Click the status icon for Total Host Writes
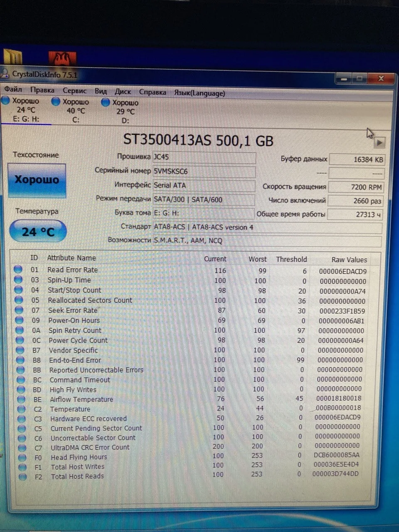 click(x=23, y=467)
